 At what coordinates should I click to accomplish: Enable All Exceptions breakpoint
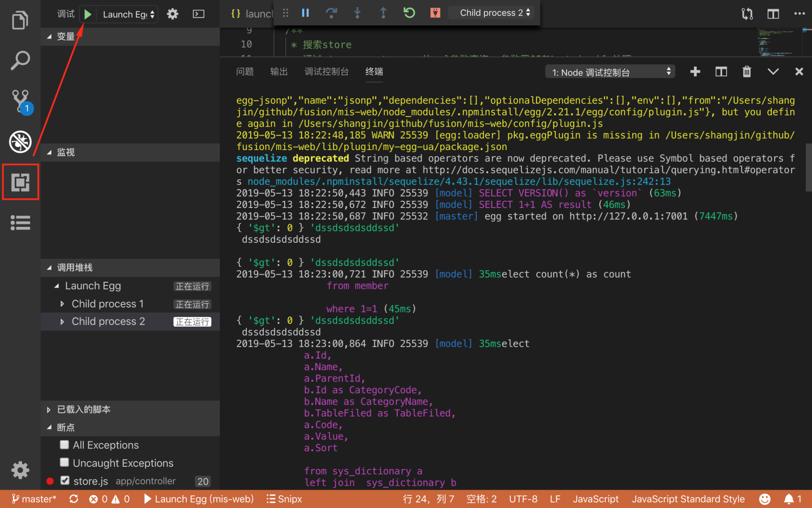tap(64, 445)
